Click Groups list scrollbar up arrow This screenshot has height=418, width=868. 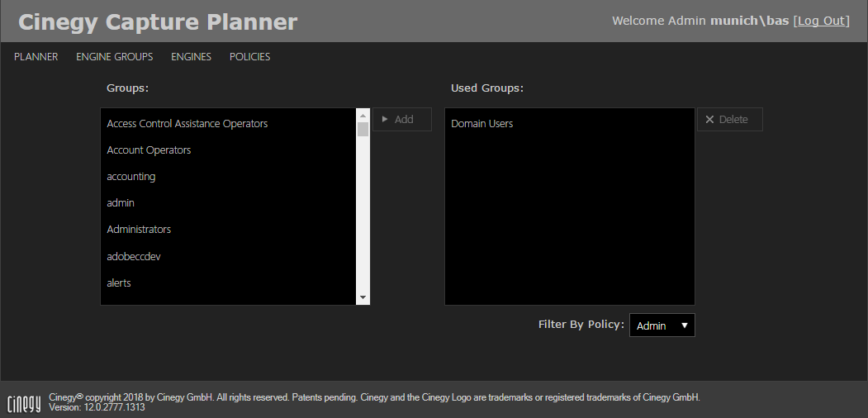(363, 116)
